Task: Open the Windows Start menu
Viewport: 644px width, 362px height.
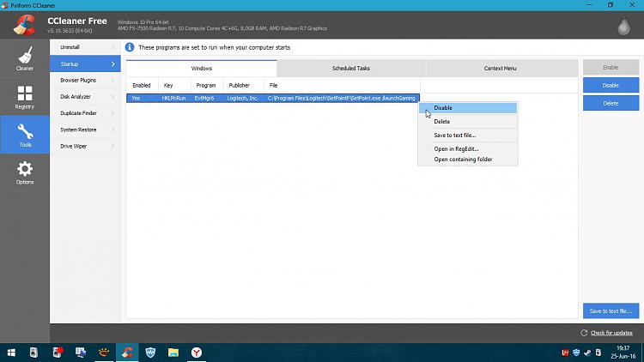Action: click(11, 353)
